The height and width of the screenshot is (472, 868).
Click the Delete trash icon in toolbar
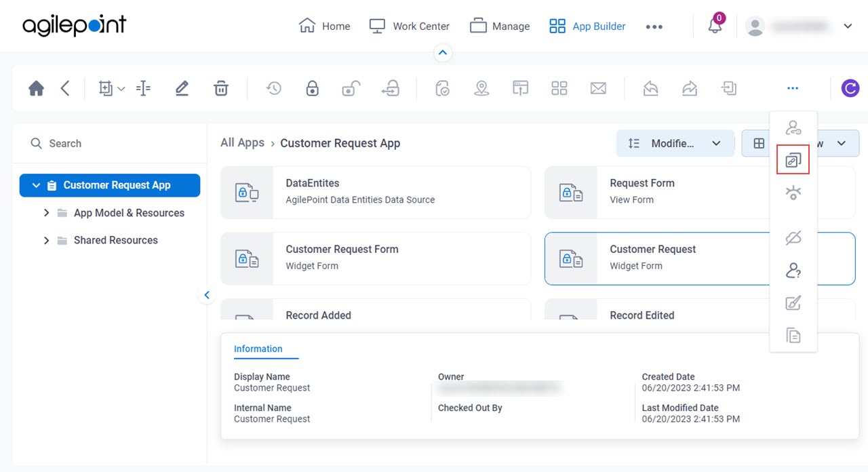point(221,88)
